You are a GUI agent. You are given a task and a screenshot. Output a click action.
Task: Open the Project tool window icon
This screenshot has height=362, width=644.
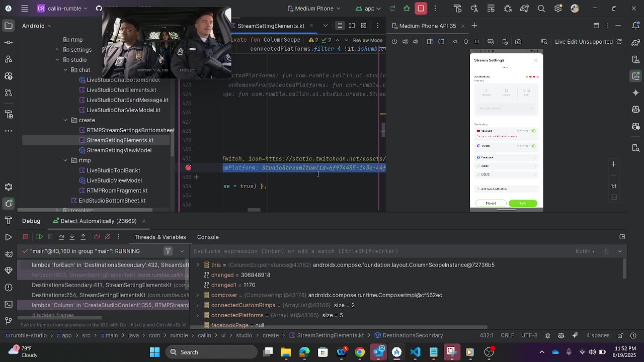9,26
